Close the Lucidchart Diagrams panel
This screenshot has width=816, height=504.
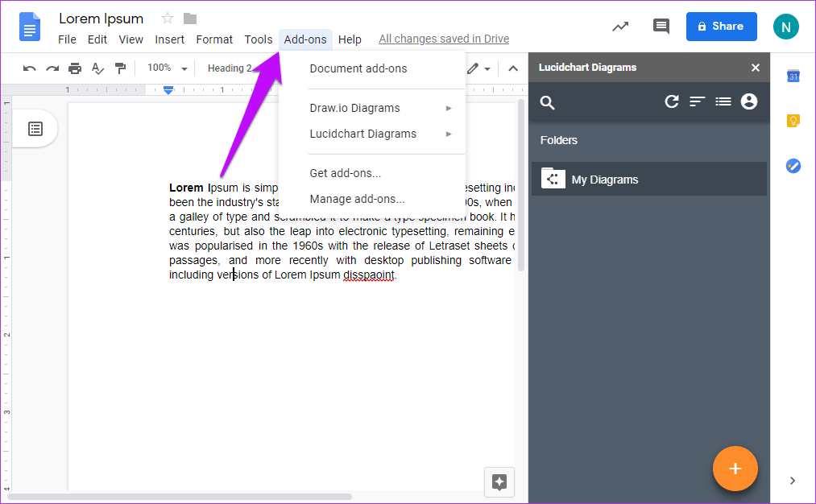point(756,68)
